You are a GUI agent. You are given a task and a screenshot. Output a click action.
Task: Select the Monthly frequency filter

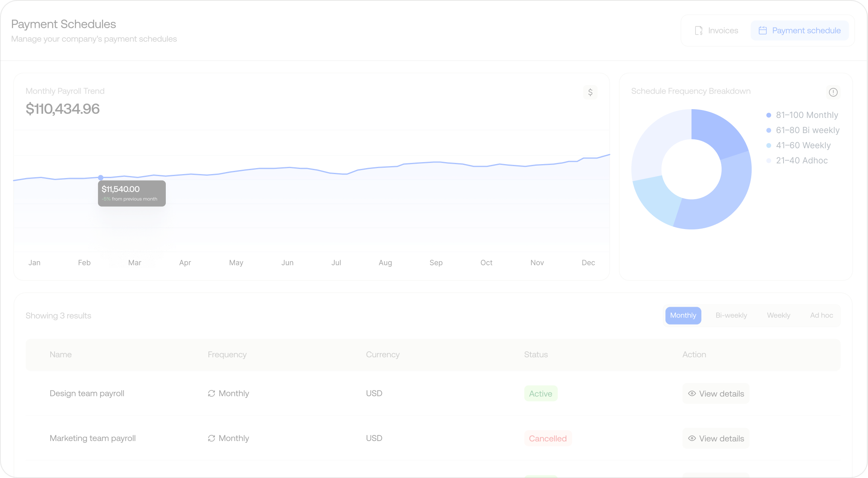683,315
